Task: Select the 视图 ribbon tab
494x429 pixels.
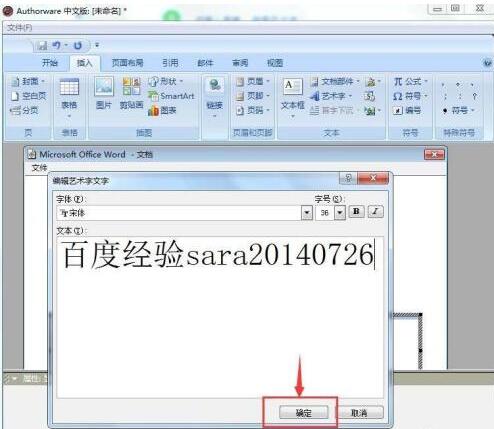Action: pyautogui.click(x=275, y=62)
